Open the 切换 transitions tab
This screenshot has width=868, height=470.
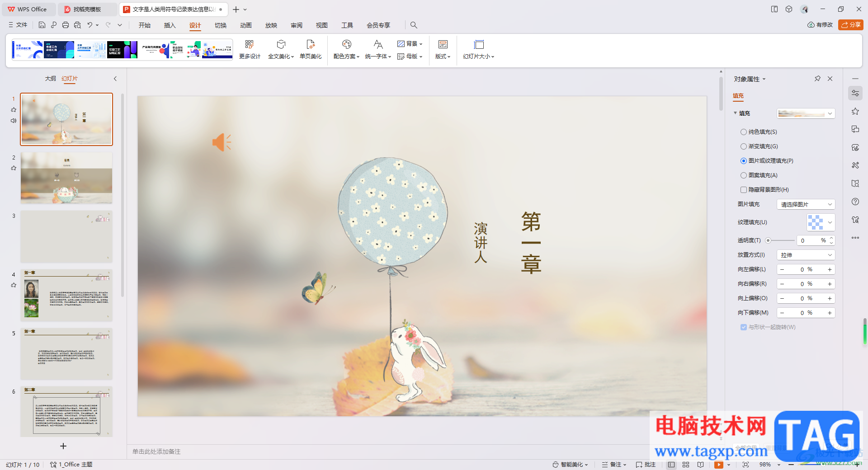(x=221, y=25)
